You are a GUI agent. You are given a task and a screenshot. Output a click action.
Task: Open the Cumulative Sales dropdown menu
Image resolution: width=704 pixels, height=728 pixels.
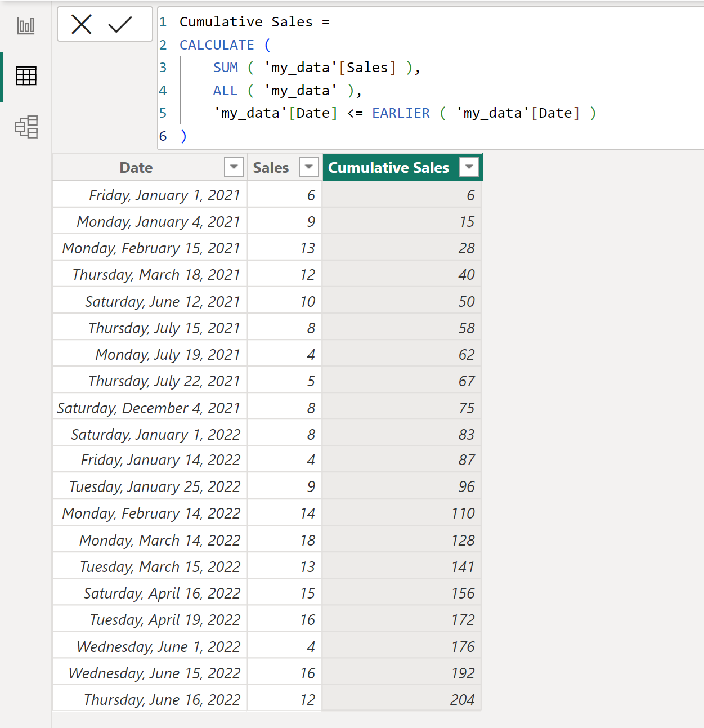click(469, 167)
